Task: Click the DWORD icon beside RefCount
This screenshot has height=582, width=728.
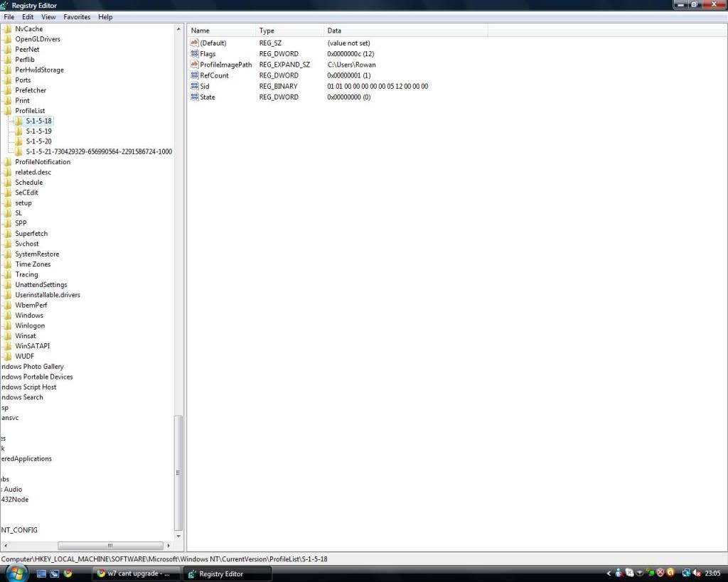Action: click(x=195, y=75)
